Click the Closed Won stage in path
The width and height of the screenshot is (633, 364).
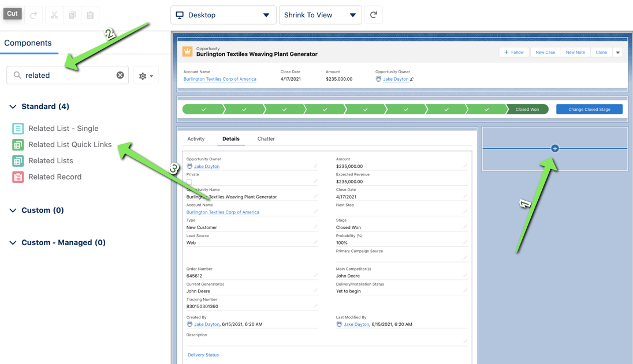coord(527,109)
